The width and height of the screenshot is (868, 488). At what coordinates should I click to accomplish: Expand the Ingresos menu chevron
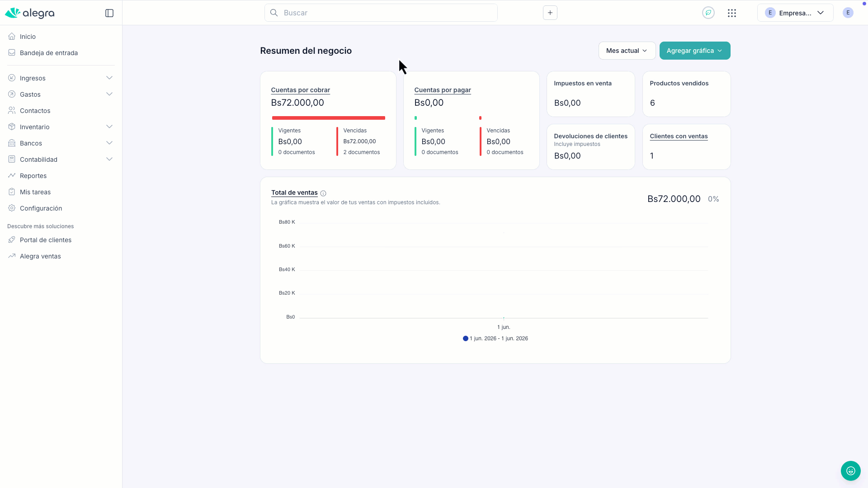(109, 78)
